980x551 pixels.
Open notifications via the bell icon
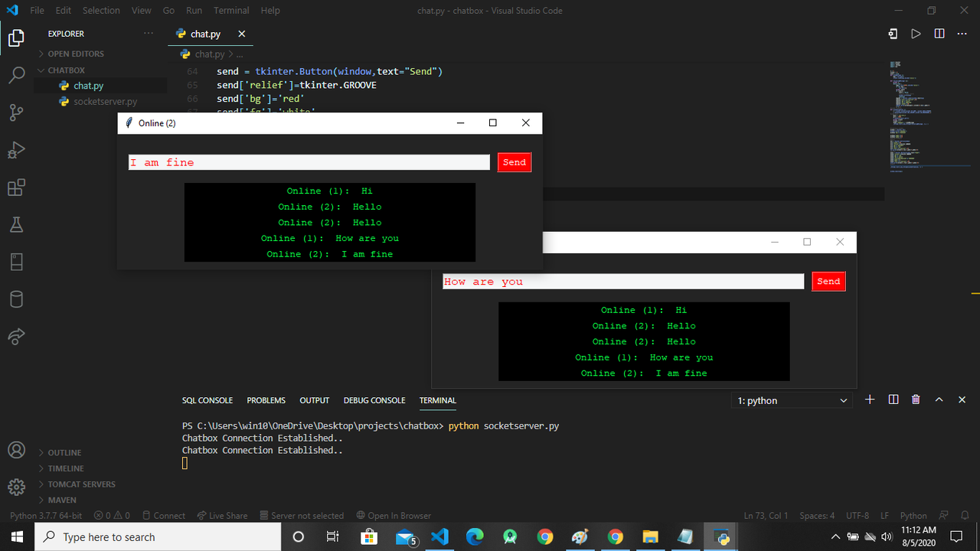(964, 515)
